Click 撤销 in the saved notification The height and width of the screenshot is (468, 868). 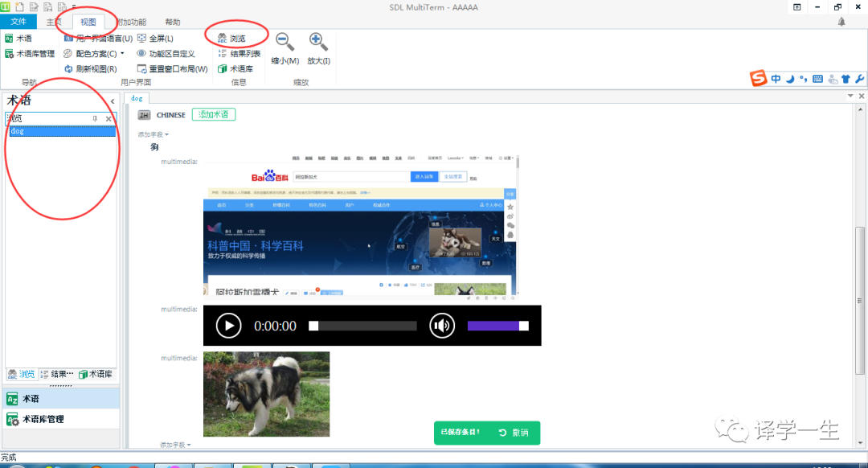(513, 433)
